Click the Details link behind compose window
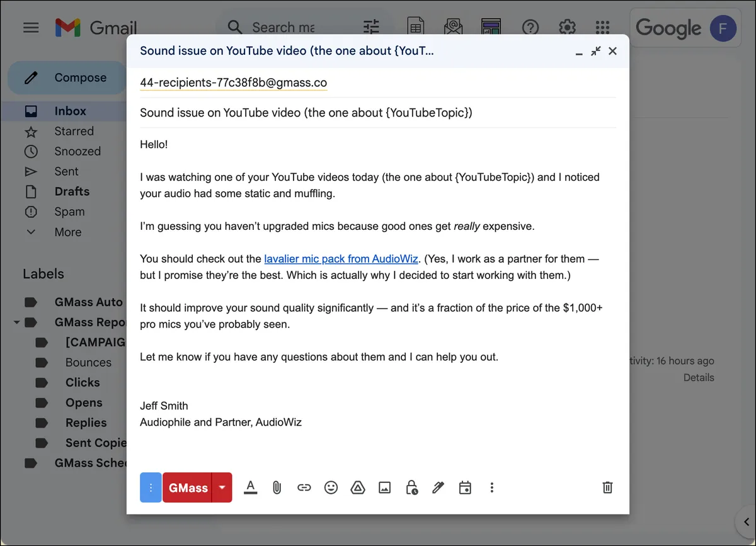Image resolution: width=756 pixels, height=546 pixels. tap(699, 378)
